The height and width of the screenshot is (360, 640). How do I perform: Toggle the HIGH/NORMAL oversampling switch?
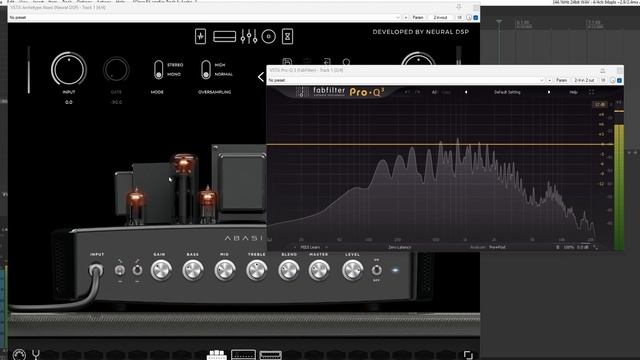pyautogui.click(x=206, y=70)
